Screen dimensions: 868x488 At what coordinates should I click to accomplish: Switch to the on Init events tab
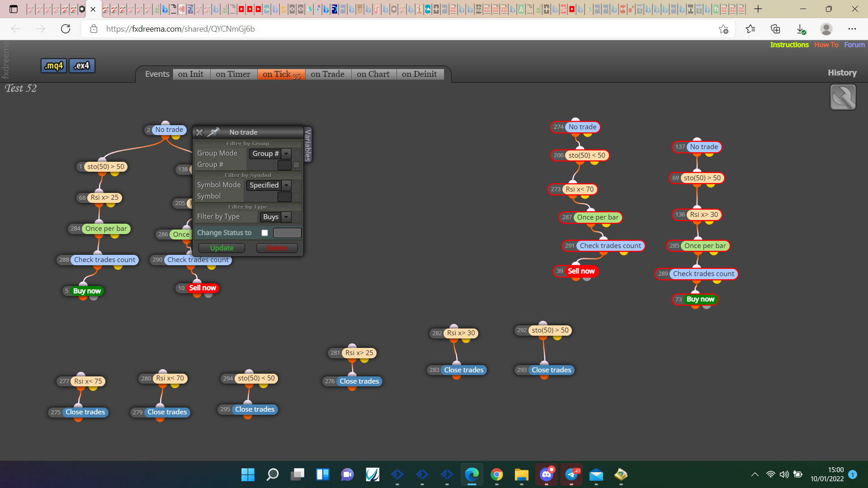[x=191, y=74]
